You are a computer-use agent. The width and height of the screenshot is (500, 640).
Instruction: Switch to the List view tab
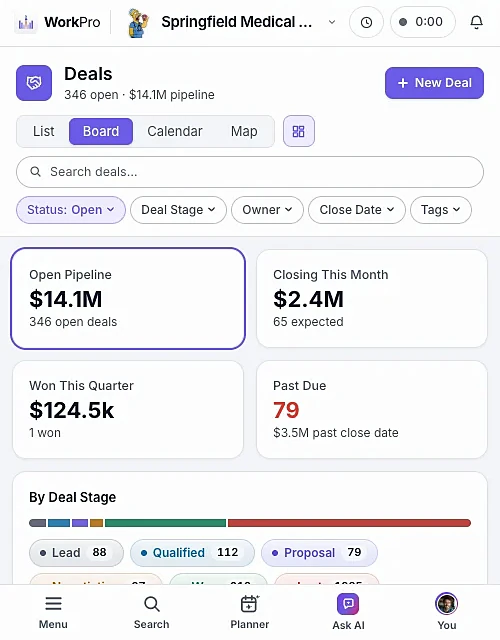(x=44, y=131)
